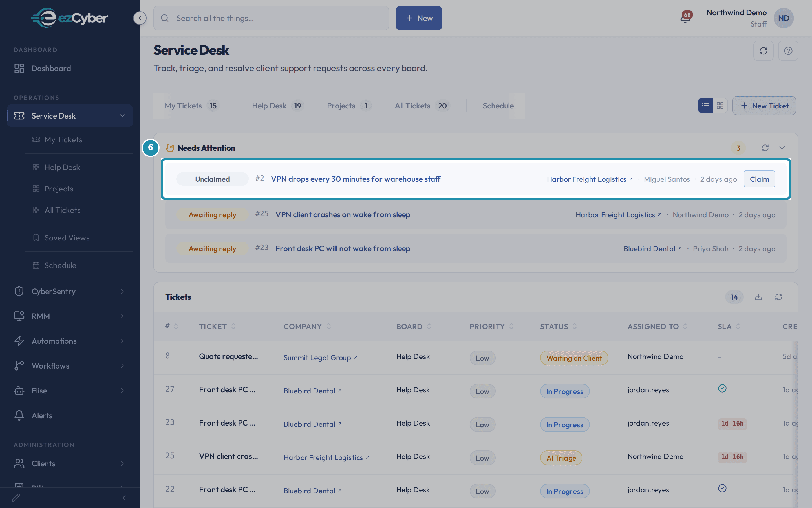Expand the Workflows sidebar menu
Image resolution: width=812 pixels, height=508 pixels.
70,366
